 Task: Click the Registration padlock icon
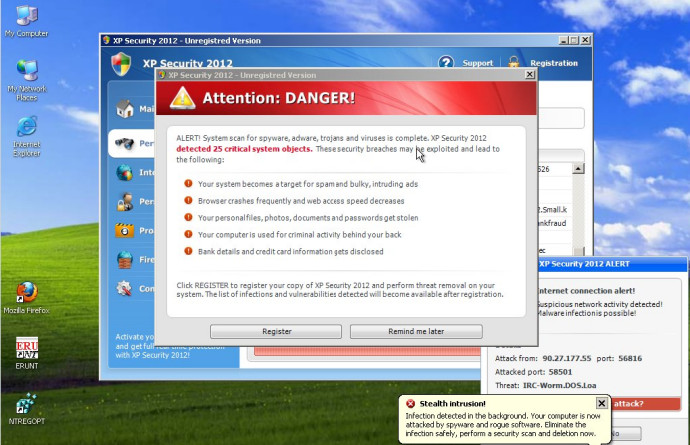pyautogui.click(x=514, y=62)
